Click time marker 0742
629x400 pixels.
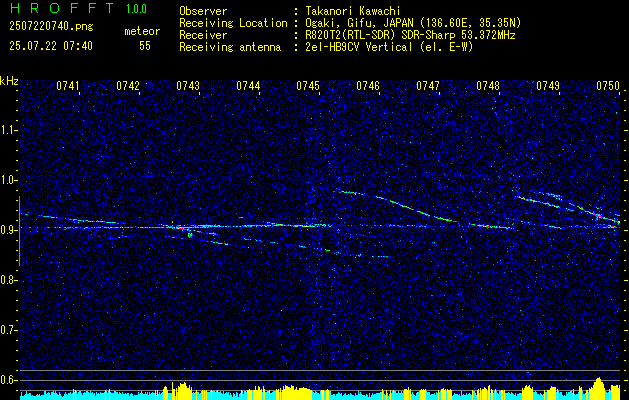(128, 86)
